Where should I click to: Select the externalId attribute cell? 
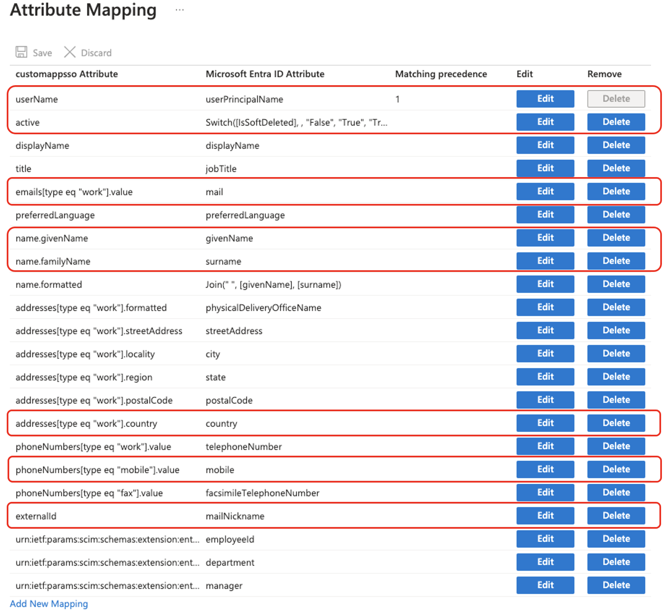[36, 516]
